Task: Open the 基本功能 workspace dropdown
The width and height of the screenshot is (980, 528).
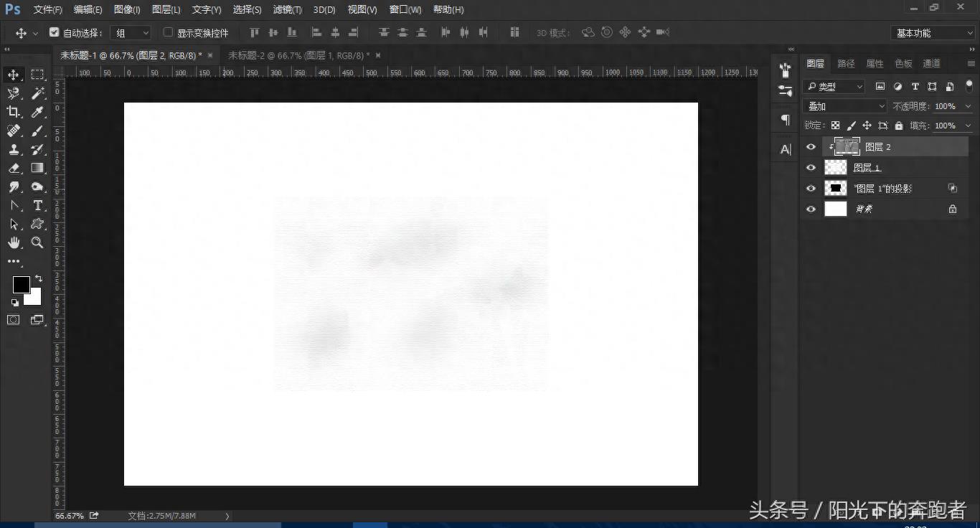Action: [x=933, y=33]
